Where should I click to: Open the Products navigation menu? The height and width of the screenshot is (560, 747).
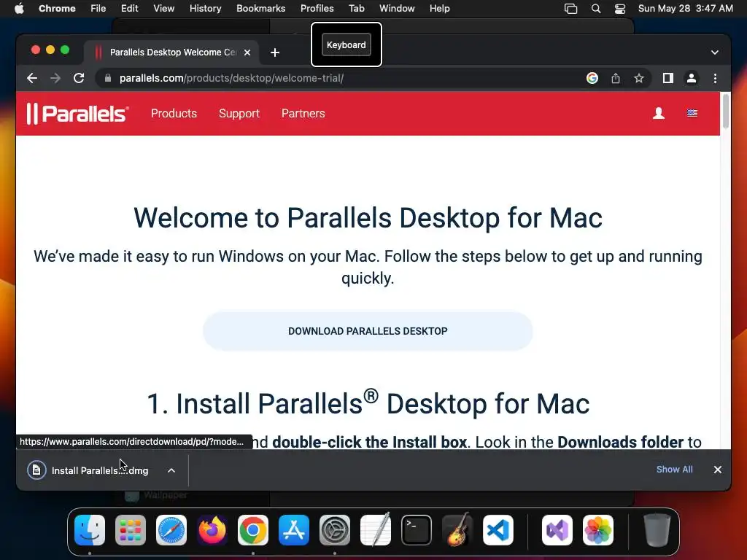pos(174,113)
